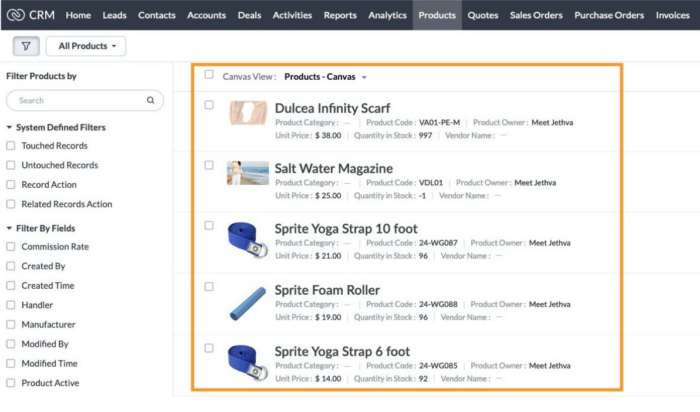The height and width of the screenshot is (412, 700).
Task: Open the Sprite Yoga Strap 6 foot link
Action: pyautogui.click(x=342, y=352)
